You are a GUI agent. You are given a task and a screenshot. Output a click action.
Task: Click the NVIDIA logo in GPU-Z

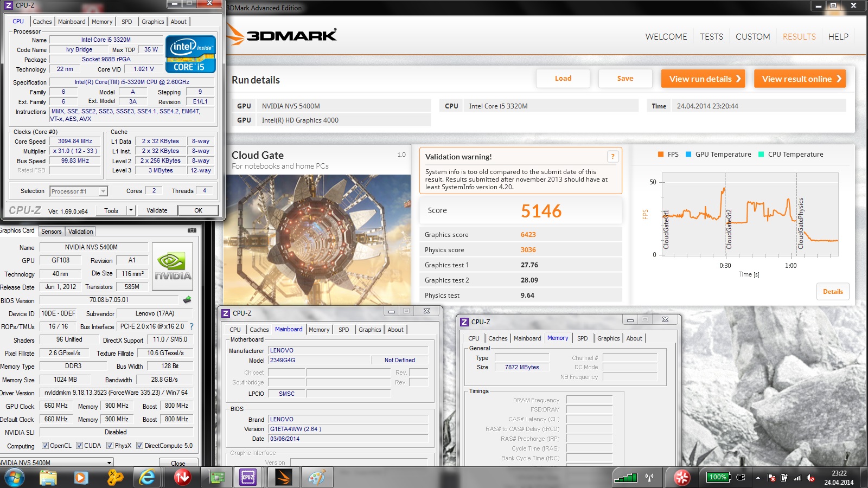pyautogui.click(x=173, y=267)
